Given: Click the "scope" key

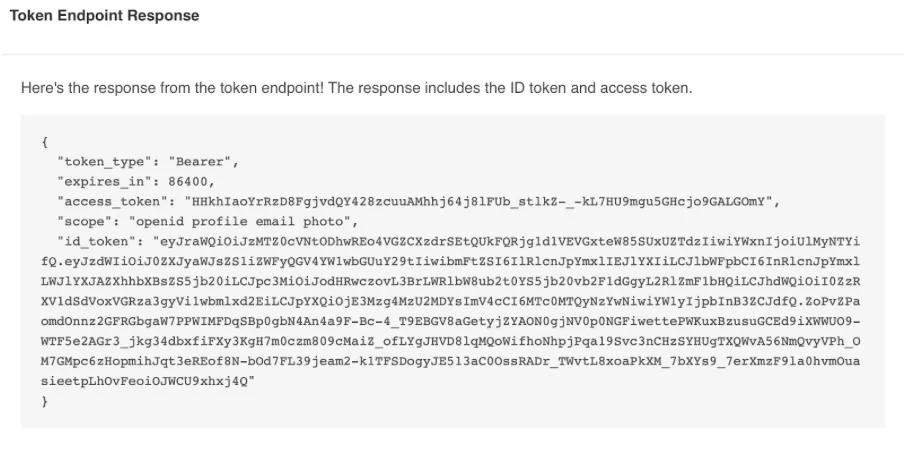Looking at the screenshot, I should coord(85,221).
